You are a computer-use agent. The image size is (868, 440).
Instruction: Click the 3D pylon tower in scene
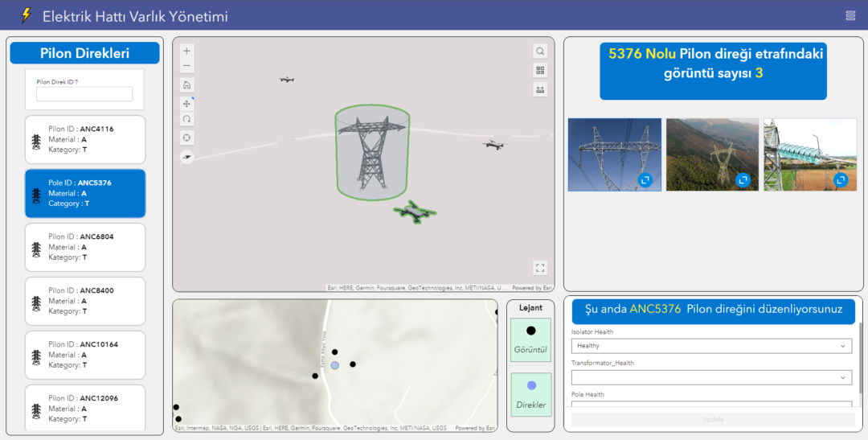(372, 152)
